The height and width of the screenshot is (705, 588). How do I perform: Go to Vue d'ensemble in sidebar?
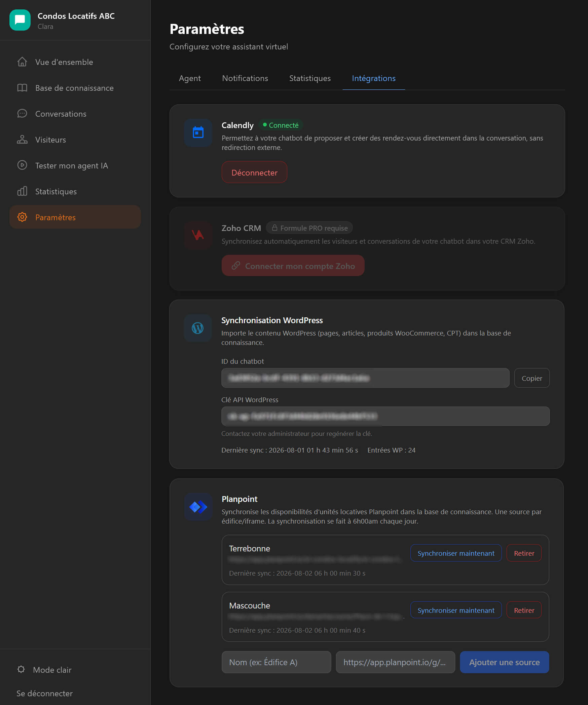[x=75, y=62]
